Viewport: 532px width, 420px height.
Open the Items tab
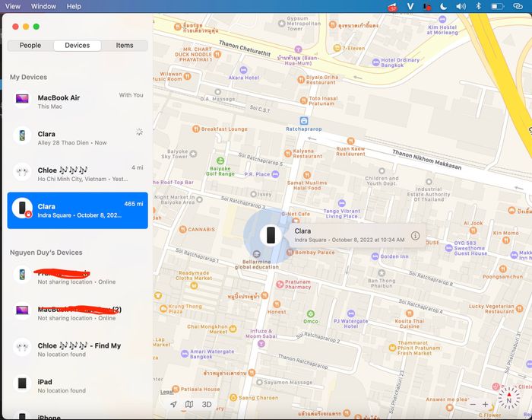click(125, 45)
